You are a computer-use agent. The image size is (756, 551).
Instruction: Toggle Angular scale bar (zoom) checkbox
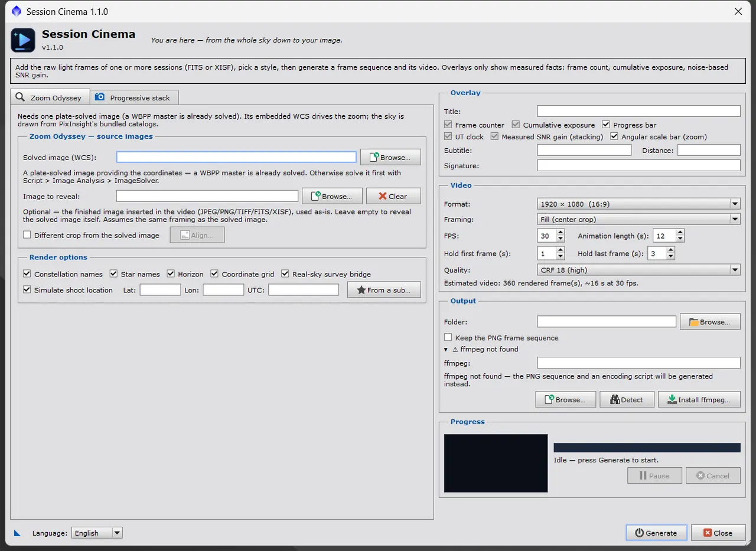coord(615,136)
